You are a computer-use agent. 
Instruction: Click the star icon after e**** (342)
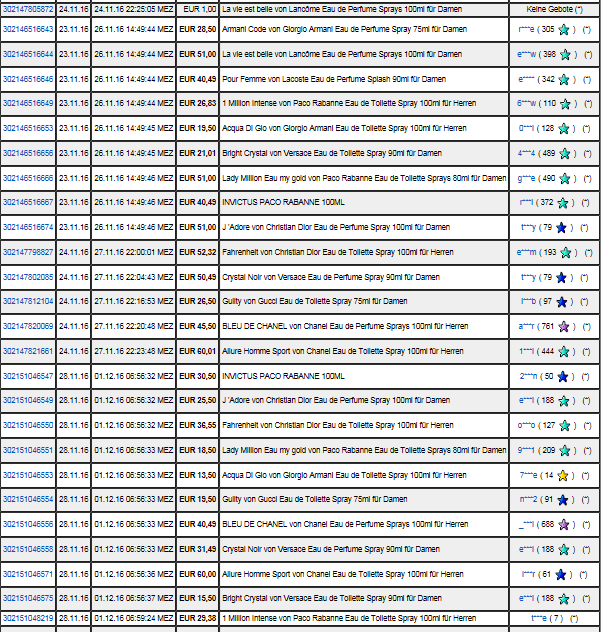[x=563, y=79]
